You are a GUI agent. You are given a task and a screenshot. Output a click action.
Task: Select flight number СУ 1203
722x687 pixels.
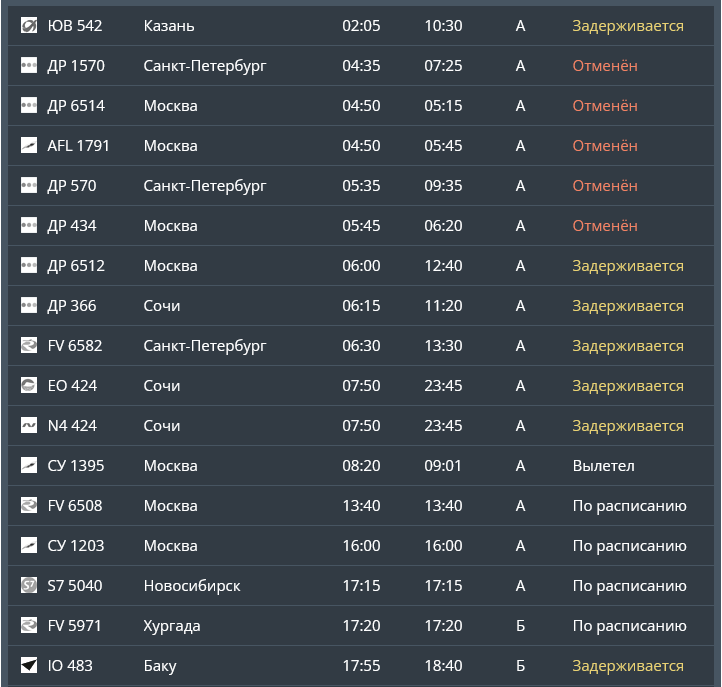pyautogui.click(x=76, y=546)
